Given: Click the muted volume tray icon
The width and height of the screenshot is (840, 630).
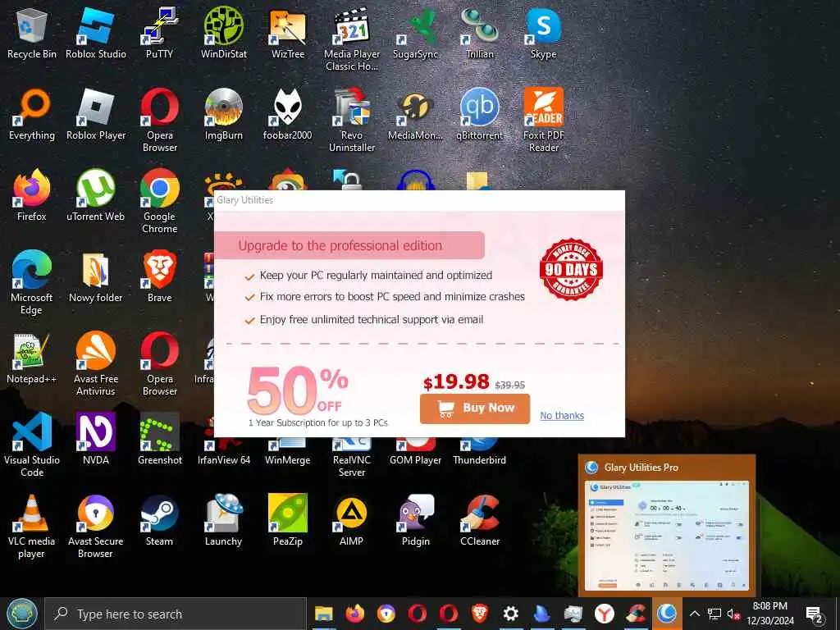Looking at the screenshot, I should click(733, 614).
